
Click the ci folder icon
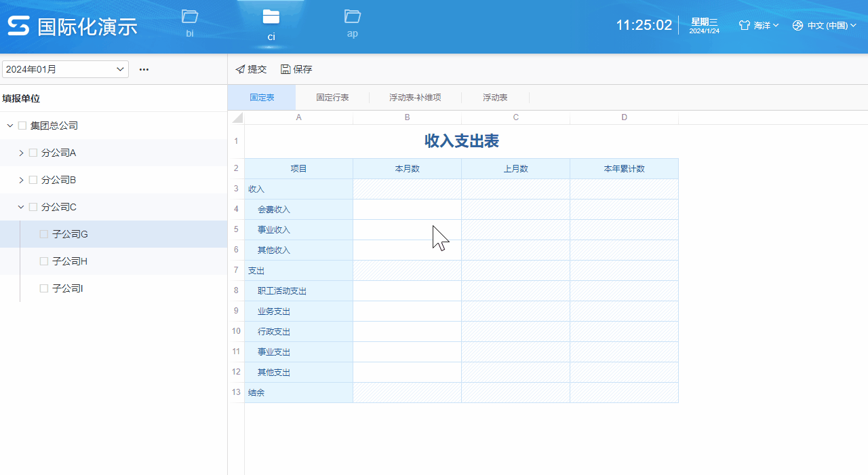pos(271,17)
